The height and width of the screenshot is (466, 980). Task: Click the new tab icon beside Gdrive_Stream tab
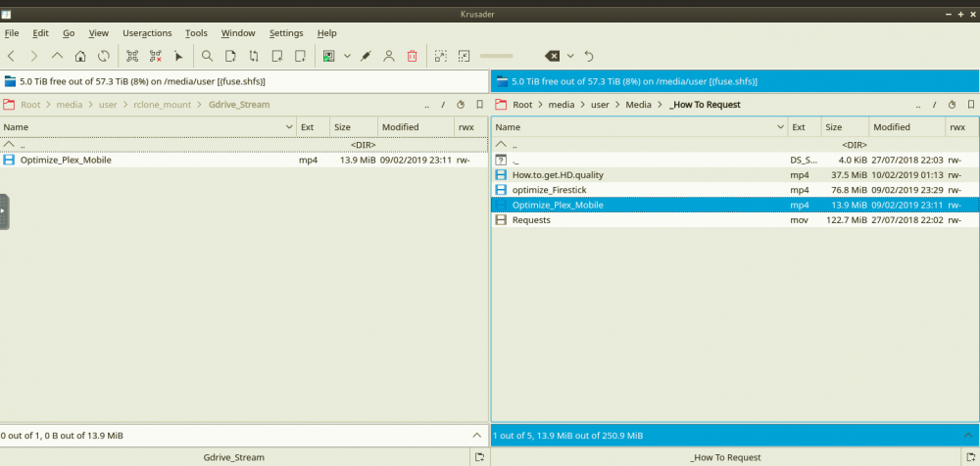479,457
